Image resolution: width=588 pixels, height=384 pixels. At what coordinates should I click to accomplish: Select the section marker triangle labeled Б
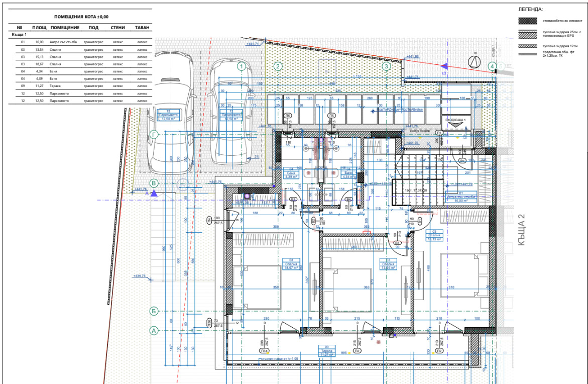[x=445, y=67]
